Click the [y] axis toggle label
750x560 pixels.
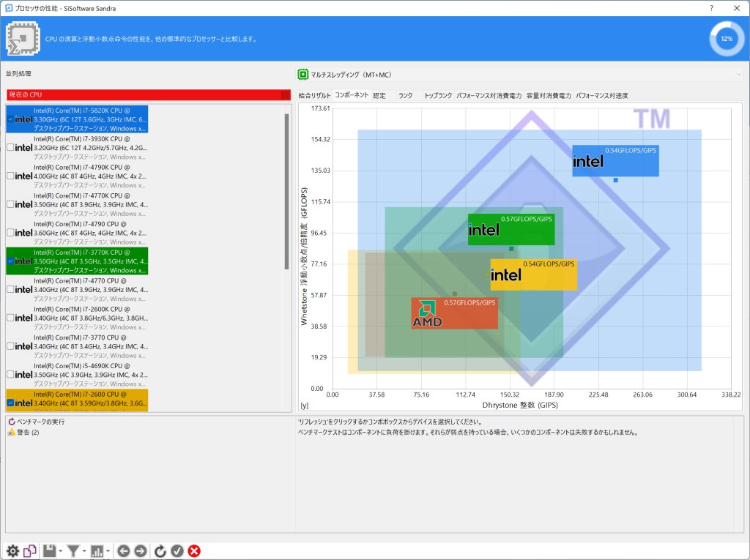(304, 406)
